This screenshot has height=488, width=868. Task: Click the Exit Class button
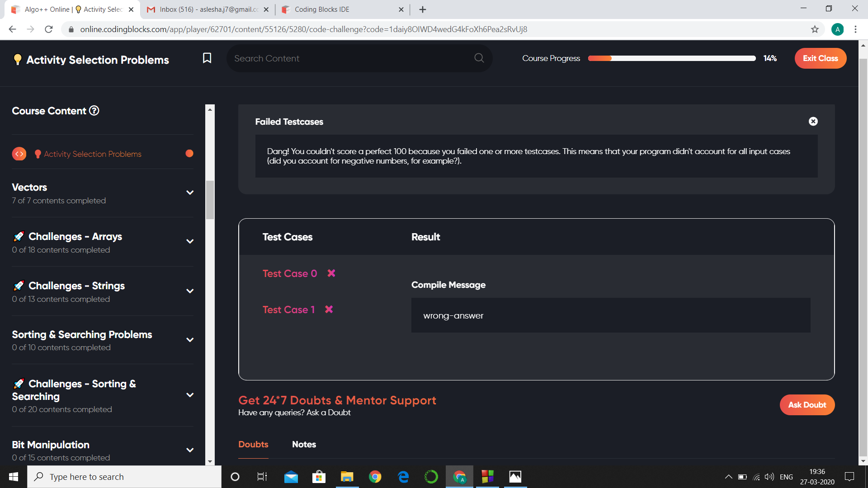click(x=821, y=58)
